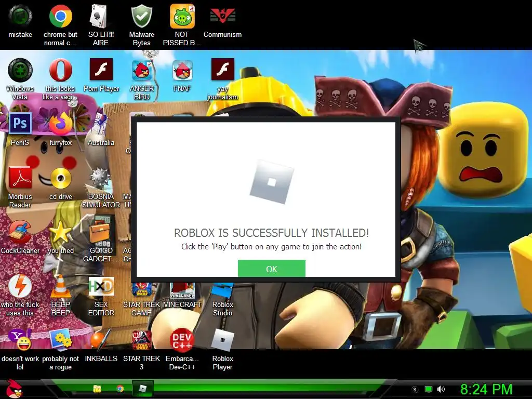Click the red bird Start button

14,389
